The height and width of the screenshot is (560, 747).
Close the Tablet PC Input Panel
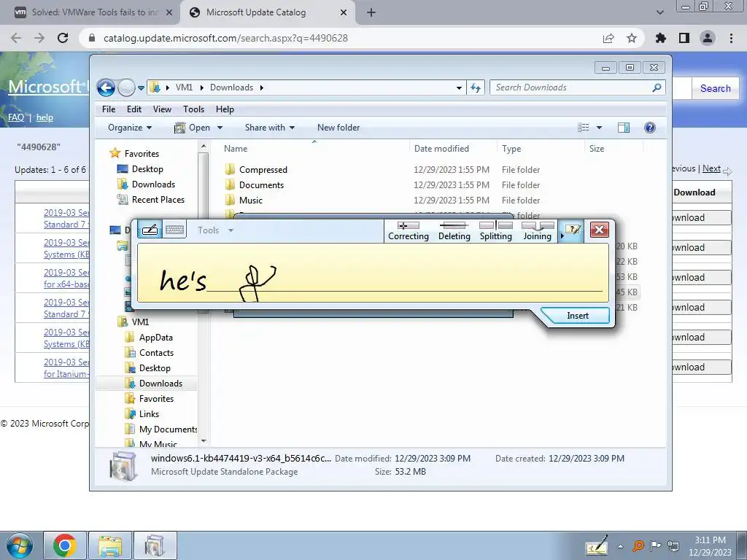599,230
